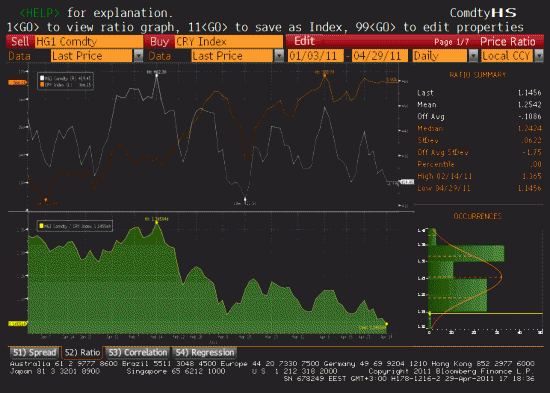Click the start date field 01/03/11
This screenshot has height=393, width=550.
point(315,56)
